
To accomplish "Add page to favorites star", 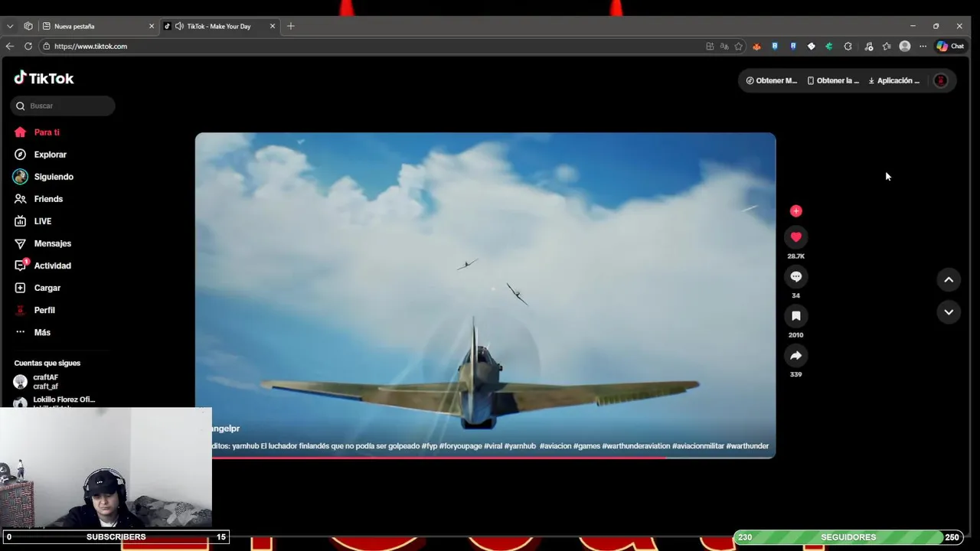I will point(738,46).
